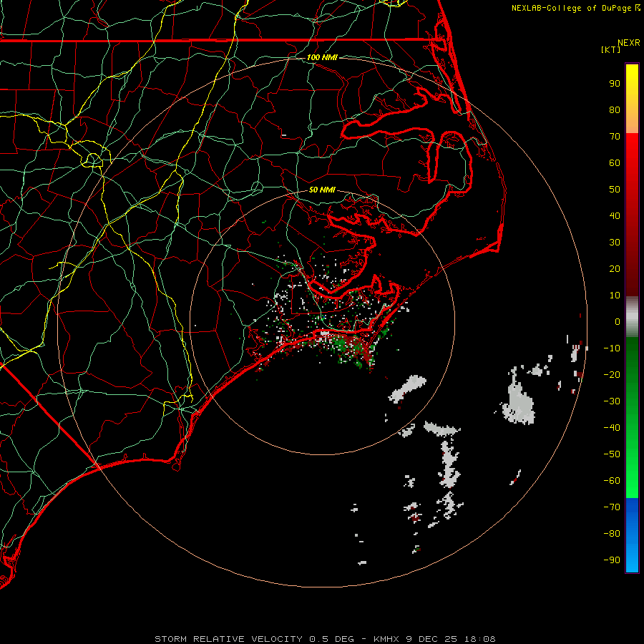Pick the gray zero-velocity segment of the color bar
Screen dimensions: 644x644
(x=632, y=317)
